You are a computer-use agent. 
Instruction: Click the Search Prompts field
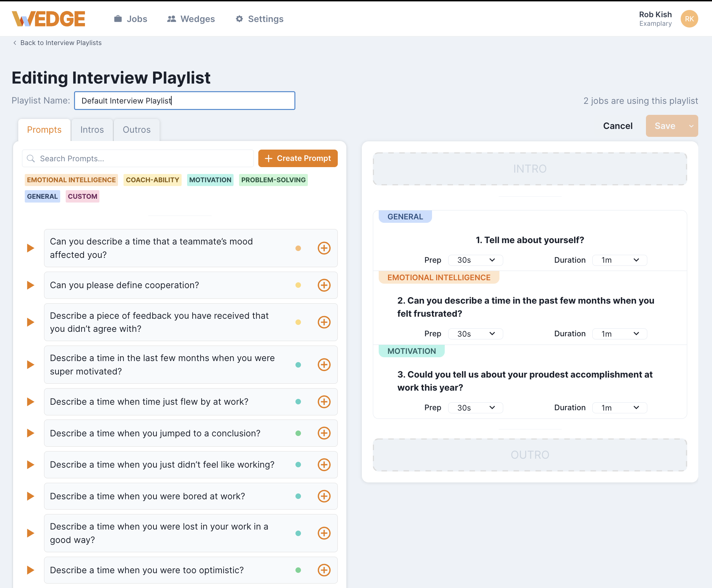click(x=138, y=159)
